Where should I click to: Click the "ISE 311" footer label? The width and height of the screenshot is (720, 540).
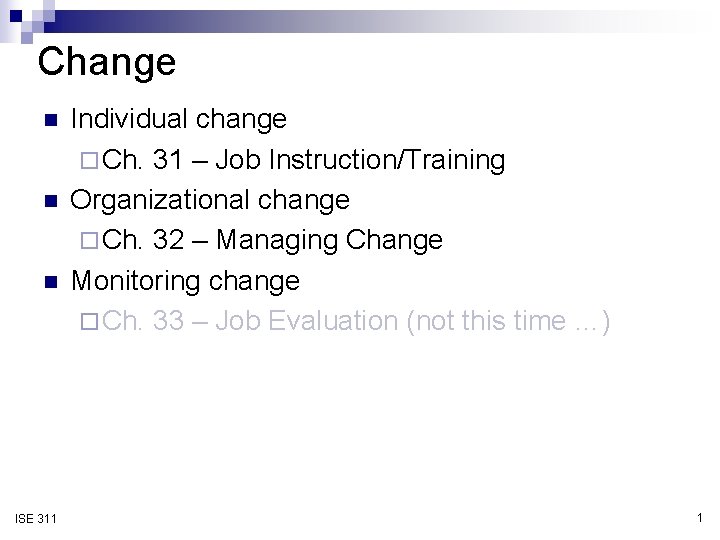point(36,517)
